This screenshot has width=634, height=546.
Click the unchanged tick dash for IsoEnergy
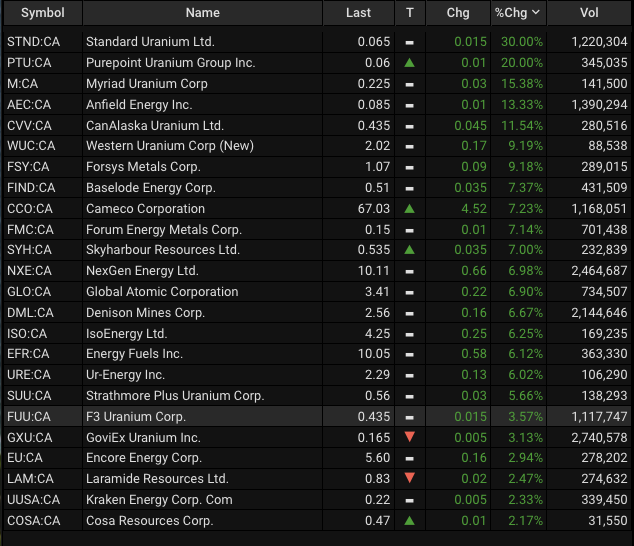coord(410,334)
